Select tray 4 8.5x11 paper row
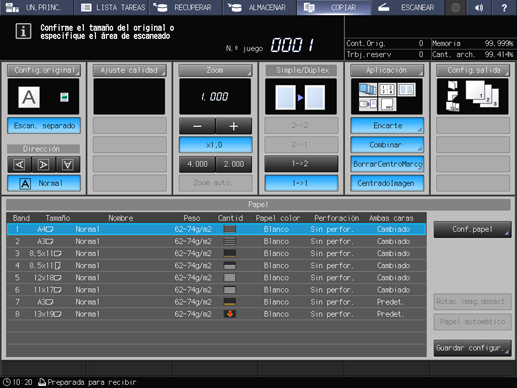 tap(216, 266)
